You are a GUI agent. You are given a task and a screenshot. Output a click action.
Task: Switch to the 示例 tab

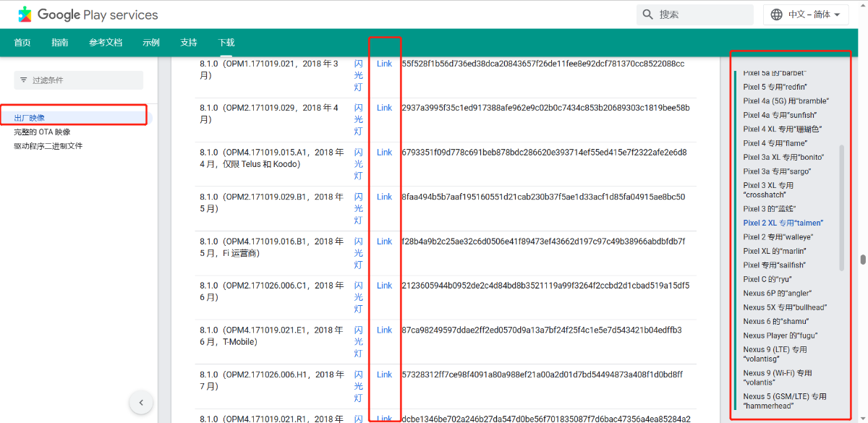(151, 43)
